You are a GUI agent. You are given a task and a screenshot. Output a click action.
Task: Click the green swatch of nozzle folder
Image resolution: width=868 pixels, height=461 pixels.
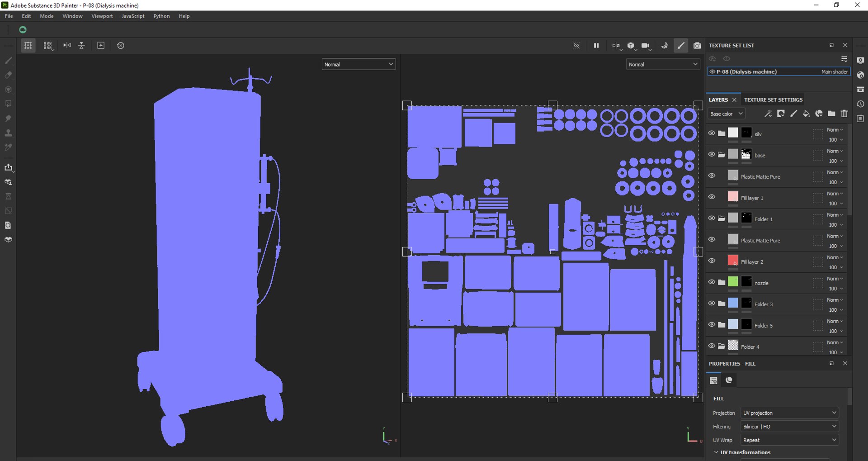[x=733, y=282]
